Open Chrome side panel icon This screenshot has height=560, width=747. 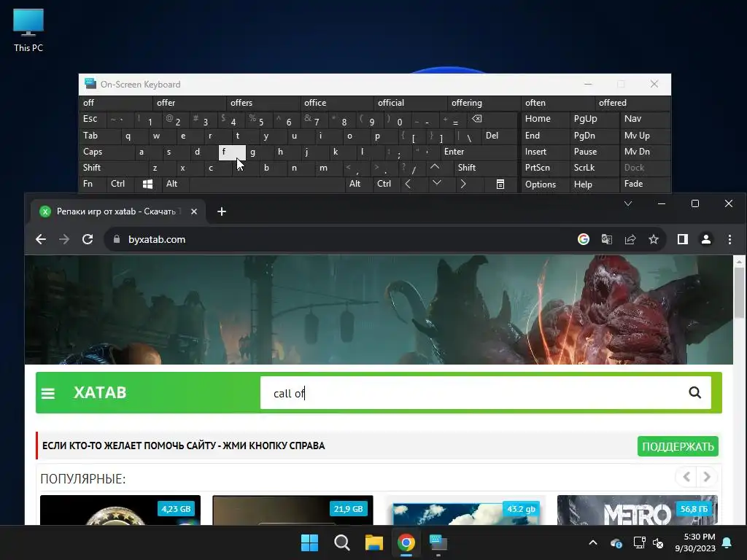(x=683, y=239)
